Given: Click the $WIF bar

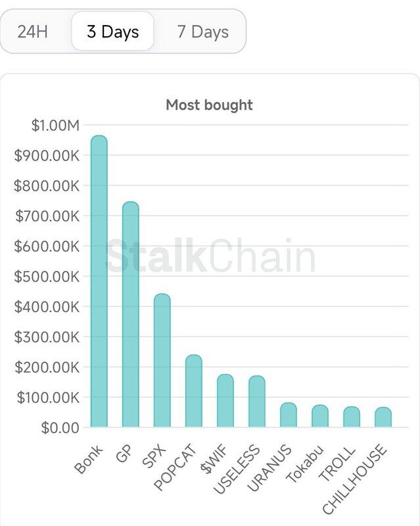Looking at the screenshot, I should point(225,401).
